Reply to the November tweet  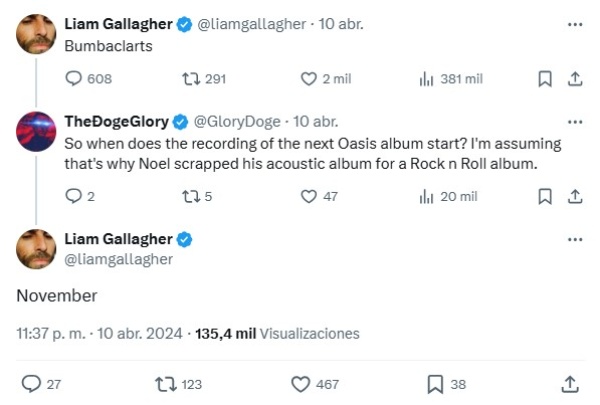coord(31,383)
